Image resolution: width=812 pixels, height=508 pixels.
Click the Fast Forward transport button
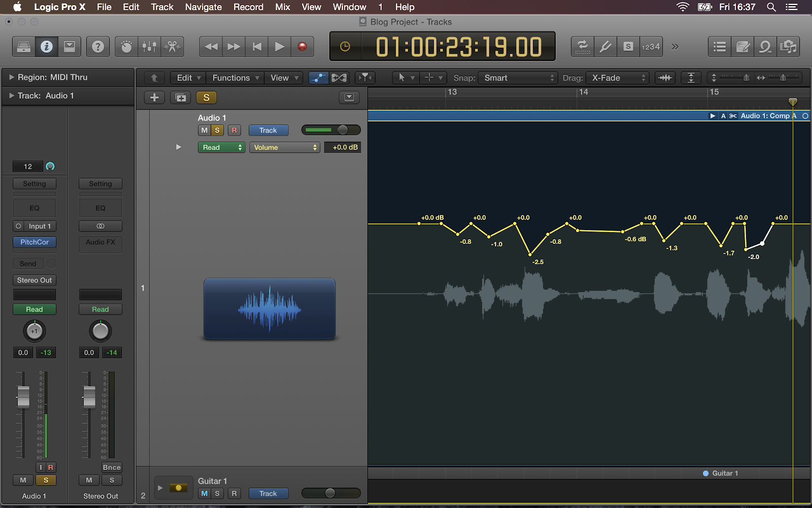point(234,47)
